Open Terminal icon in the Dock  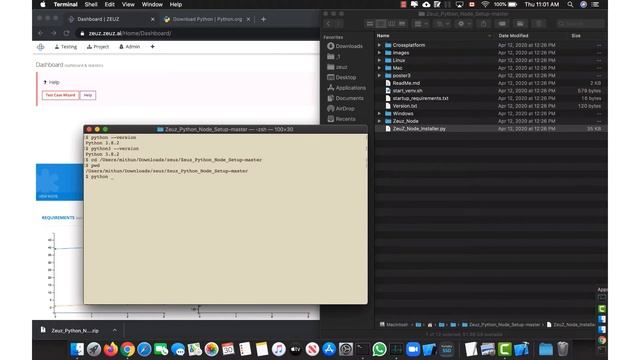click(362, 349)
